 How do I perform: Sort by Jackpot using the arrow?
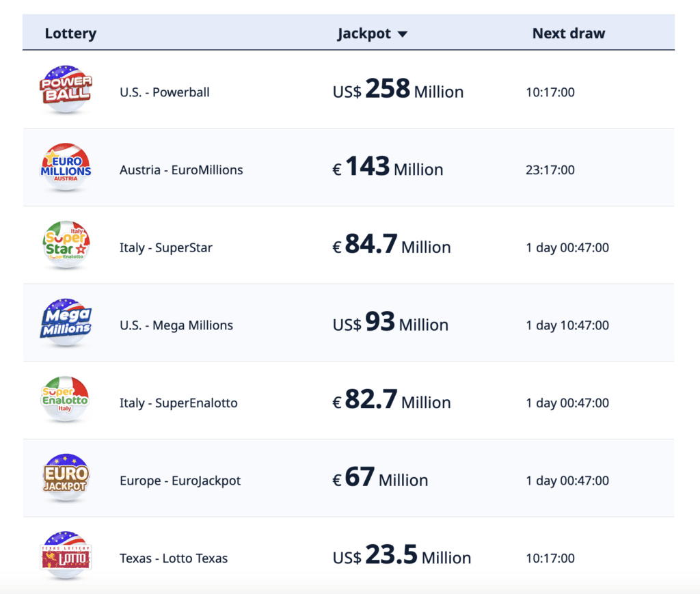tap(402, 34)
